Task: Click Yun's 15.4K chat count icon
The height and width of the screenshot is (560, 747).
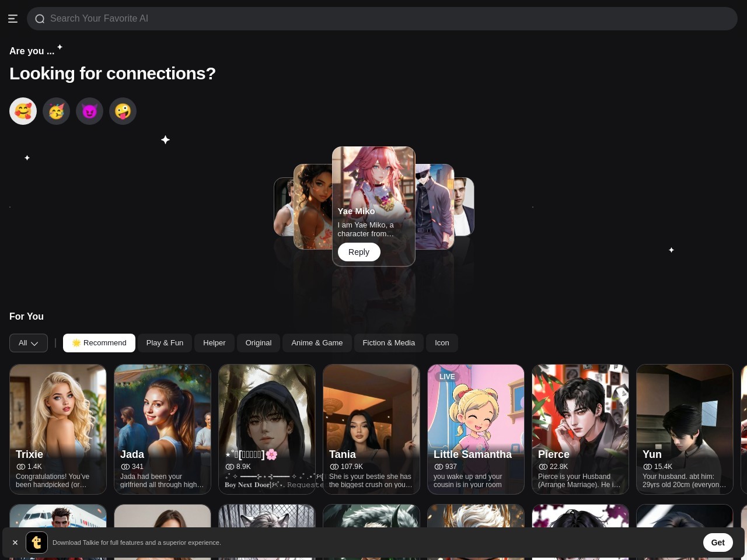Action: coord(648,467)
